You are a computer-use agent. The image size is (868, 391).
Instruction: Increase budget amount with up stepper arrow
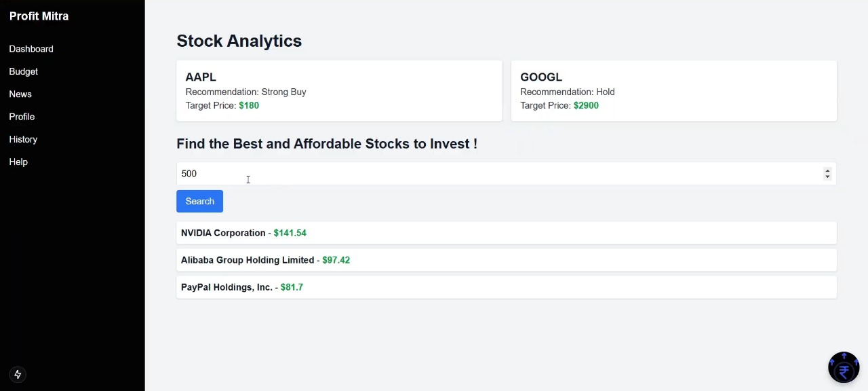click(827, 170)
